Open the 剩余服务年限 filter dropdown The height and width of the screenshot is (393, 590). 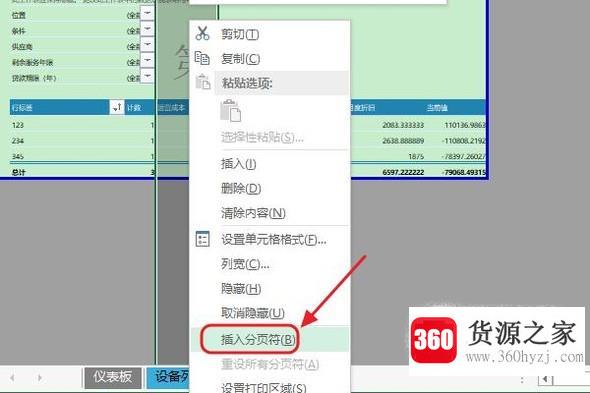click(147, 61)
